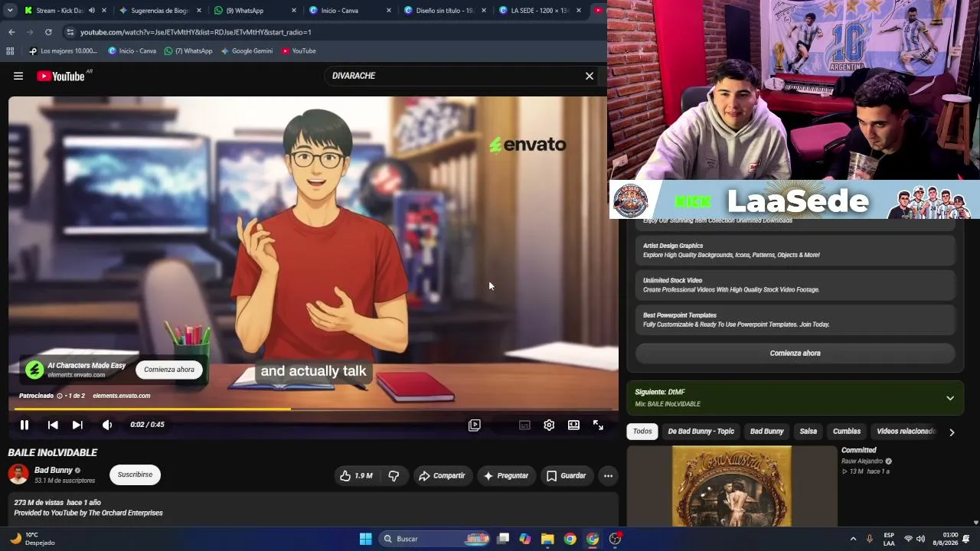The height and width of the screenshot is (551, 980).
Task: Share the video with Compartir
Action: click(x=442, y=475)
